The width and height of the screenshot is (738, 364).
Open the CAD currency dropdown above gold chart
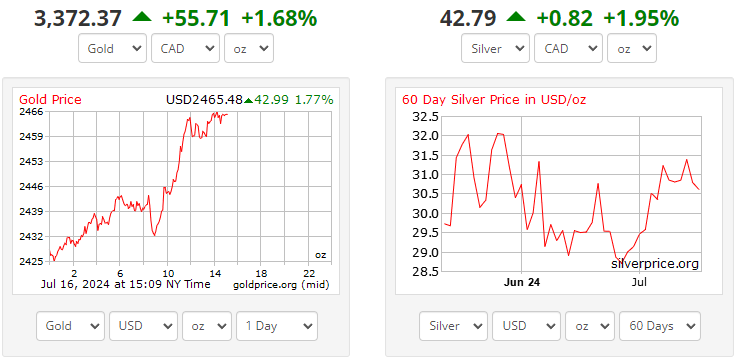point(185,48)
